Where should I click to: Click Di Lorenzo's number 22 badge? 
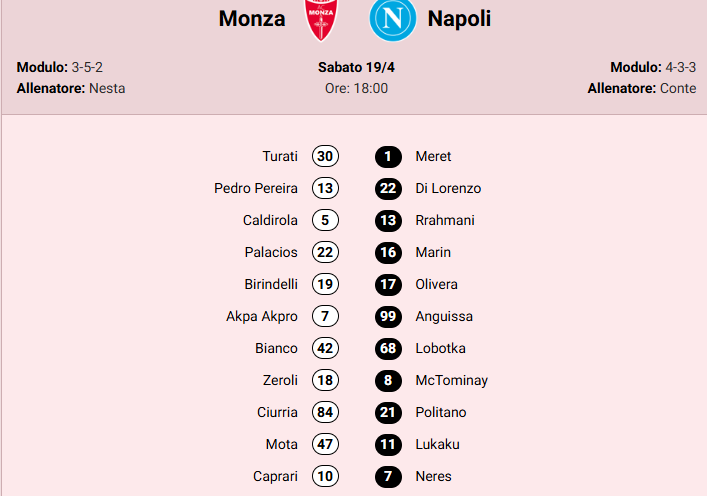point(388,188)
